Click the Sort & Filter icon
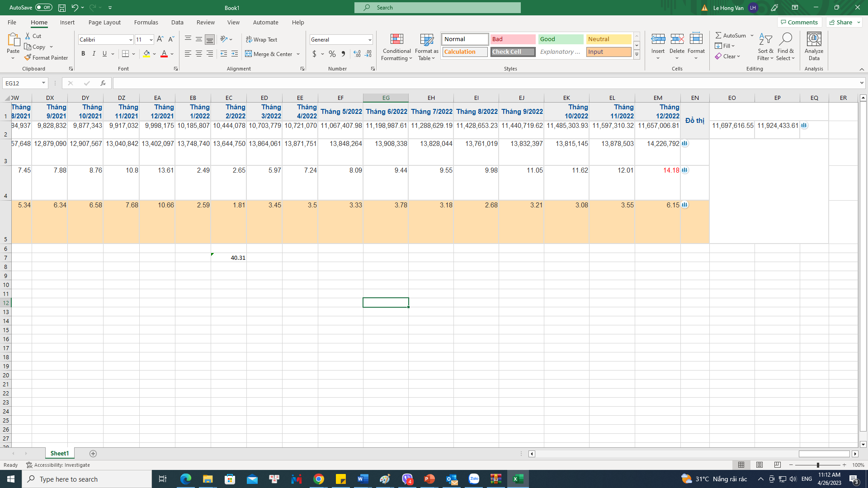This screenshot has height=488, width=868. [765, 47]
